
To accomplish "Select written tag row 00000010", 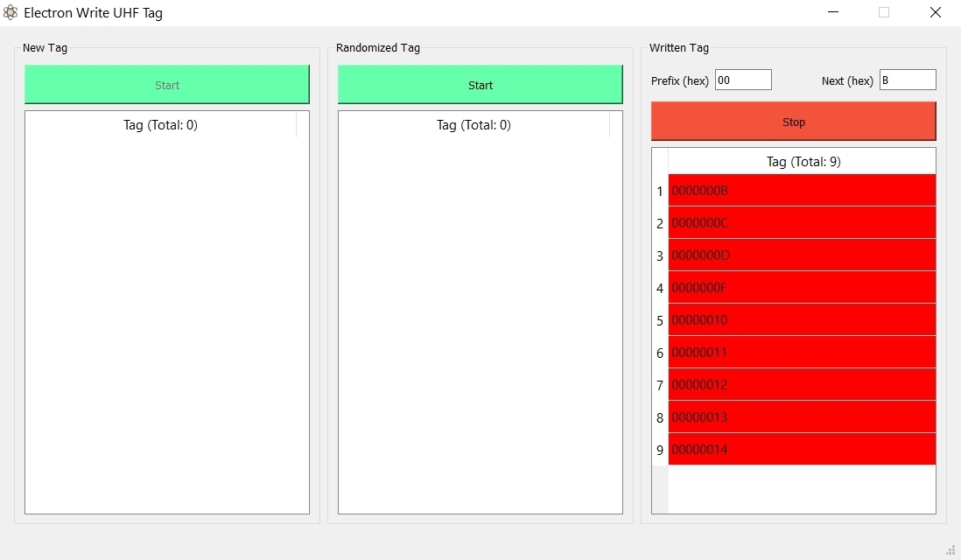I will 801,320.
